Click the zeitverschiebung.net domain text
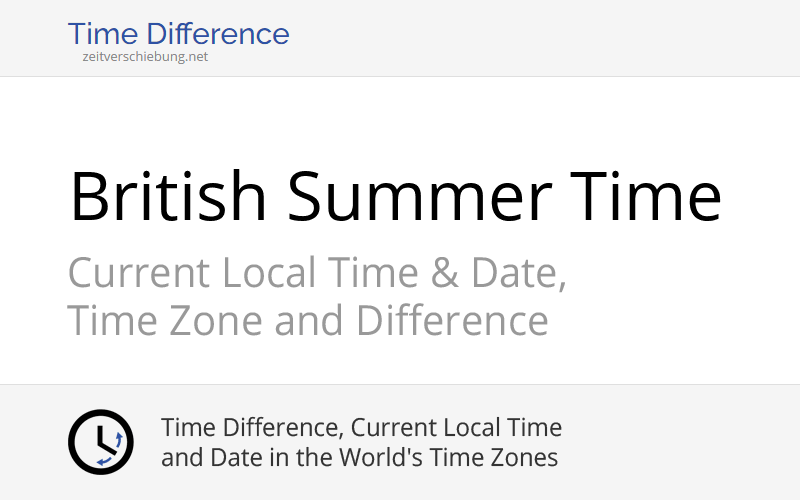 pos(145,57)
